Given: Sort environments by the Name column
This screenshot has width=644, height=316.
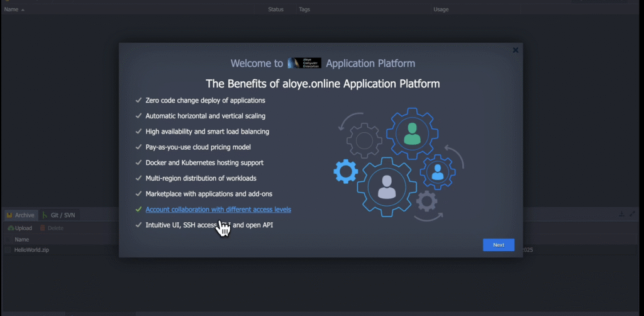Looking at the screenshot, I should [12, 9].
